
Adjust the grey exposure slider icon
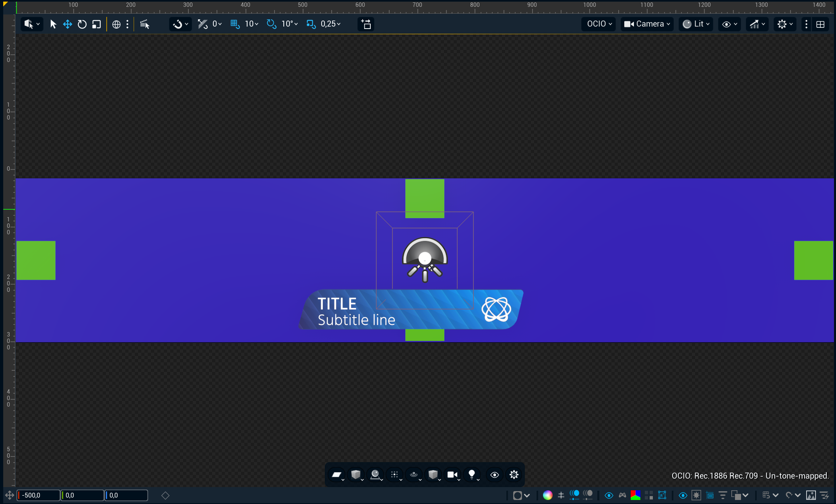588,495
